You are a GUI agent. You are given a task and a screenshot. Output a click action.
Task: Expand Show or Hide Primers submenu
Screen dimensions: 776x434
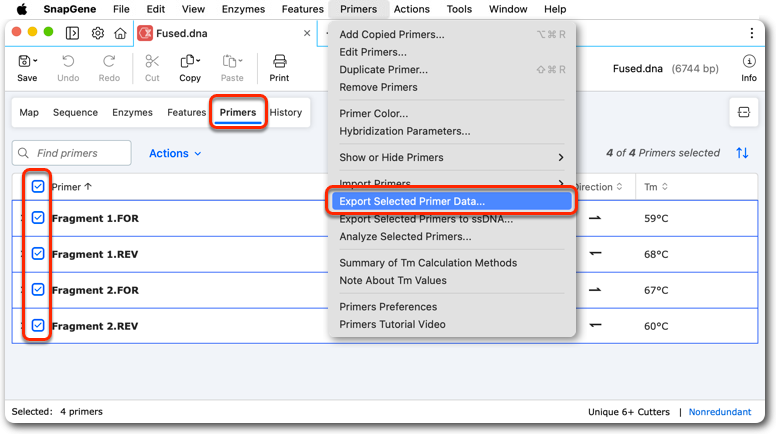point(452,157)
